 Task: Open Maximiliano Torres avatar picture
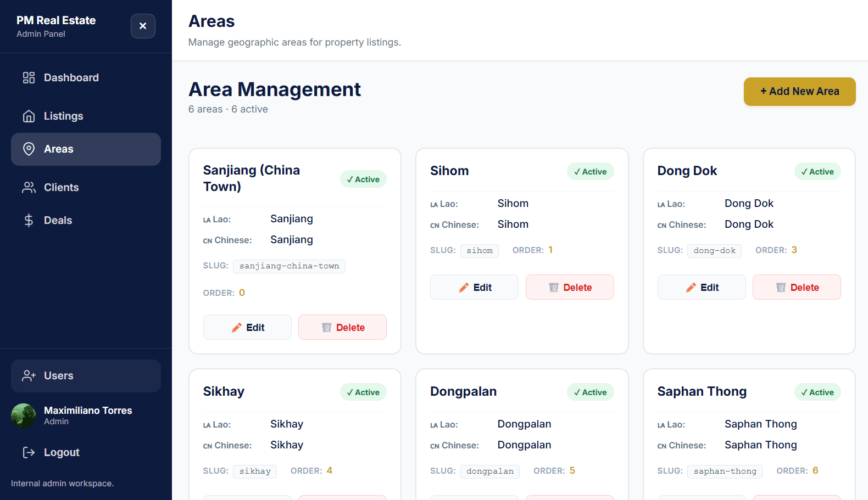coord(23,415)
